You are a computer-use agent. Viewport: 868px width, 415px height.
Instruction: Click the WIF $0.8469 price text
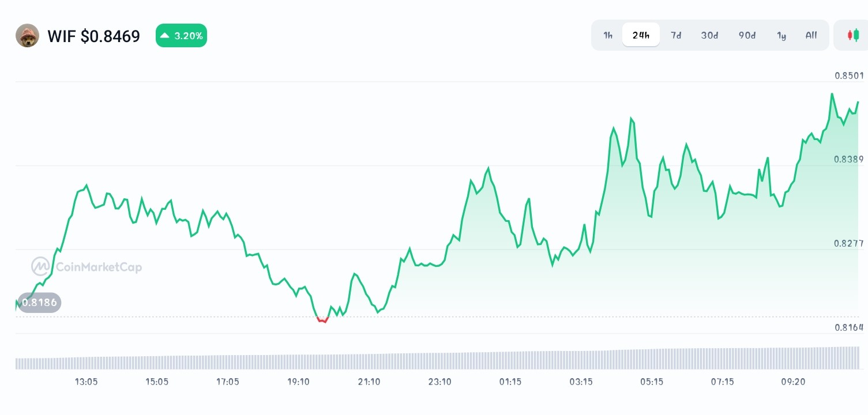94,36
